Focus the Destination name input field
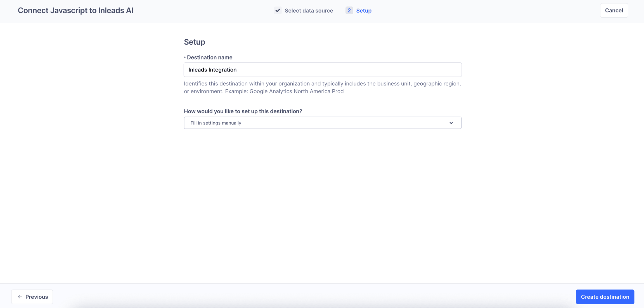The width and height of the screenshot is (644, 308). click(322, 70)
